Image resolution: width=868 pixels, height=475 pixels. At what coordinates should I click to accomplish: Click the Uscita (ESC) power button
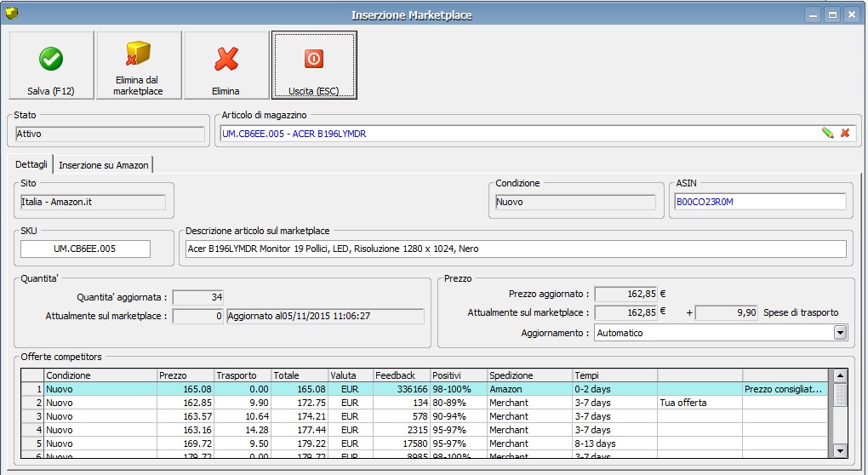313,66
